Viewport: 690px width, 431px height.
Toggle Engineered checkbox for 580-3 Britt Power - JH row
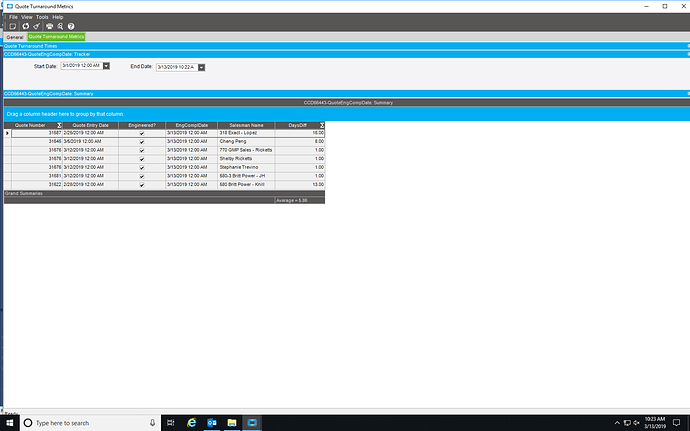[142, 176]
